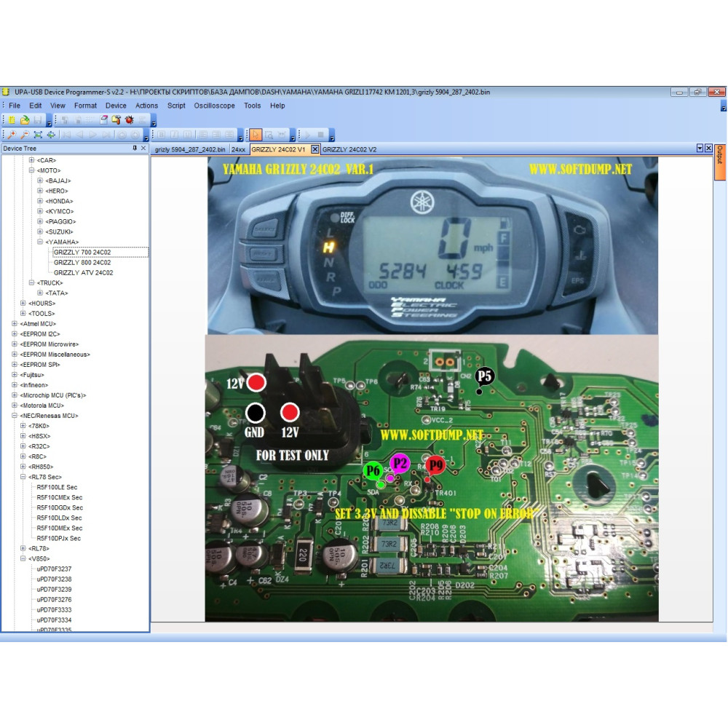Select GRIZZLY 700 24C02 in tree
This screenshot has width=728, height=728.
(x=82, y=252)
